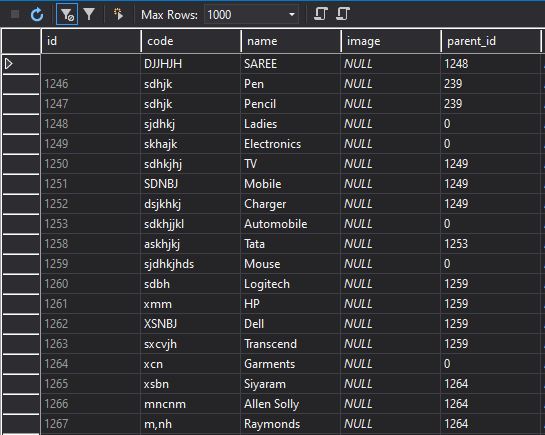This screenshot has width=545, height=435.
Task: Click the name cell Raymonds
Action: pyautogui.click(x=291, y=424)
